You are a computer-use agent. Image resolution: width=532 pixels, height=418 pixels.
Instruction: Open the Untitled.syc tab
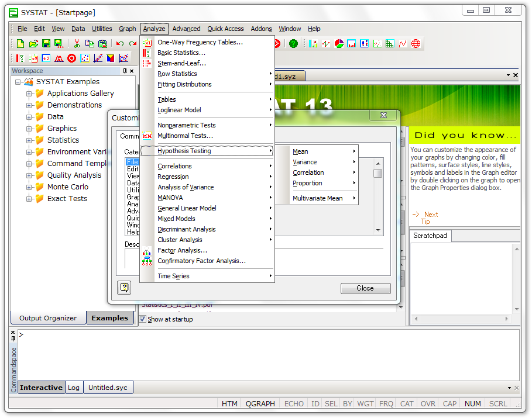108,388
